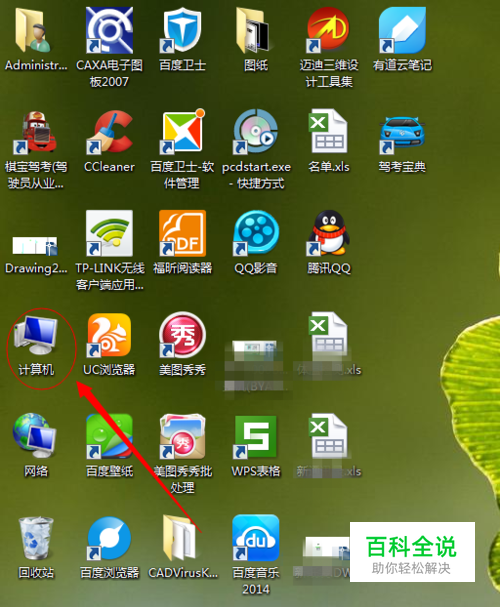Launch 棋宝驾考 truck icon shortcut

(x=36, y=132)
